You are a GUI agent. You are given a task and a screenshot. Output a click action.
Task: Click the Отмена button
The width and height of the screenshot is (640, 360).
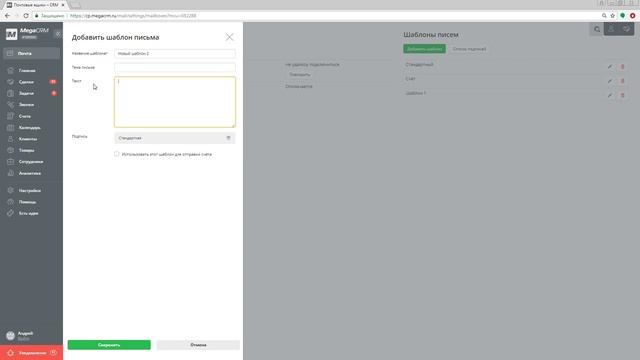[198, 345]
